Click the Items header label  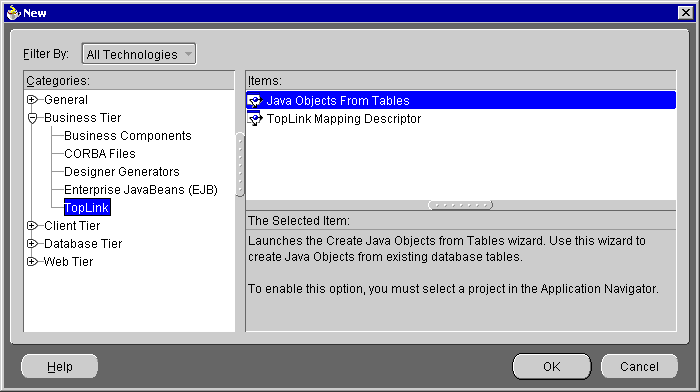(x=265, y=81)
